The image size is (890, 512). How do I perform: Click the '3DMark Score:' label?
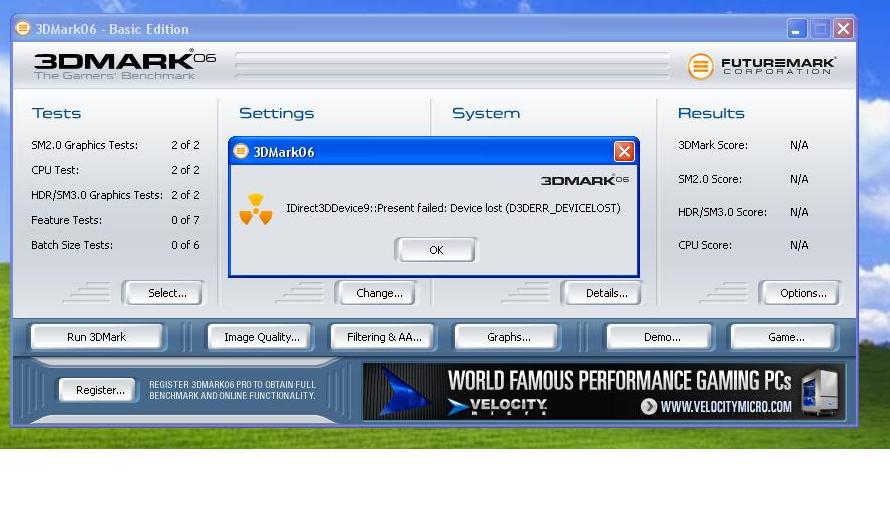pos(713,145)
